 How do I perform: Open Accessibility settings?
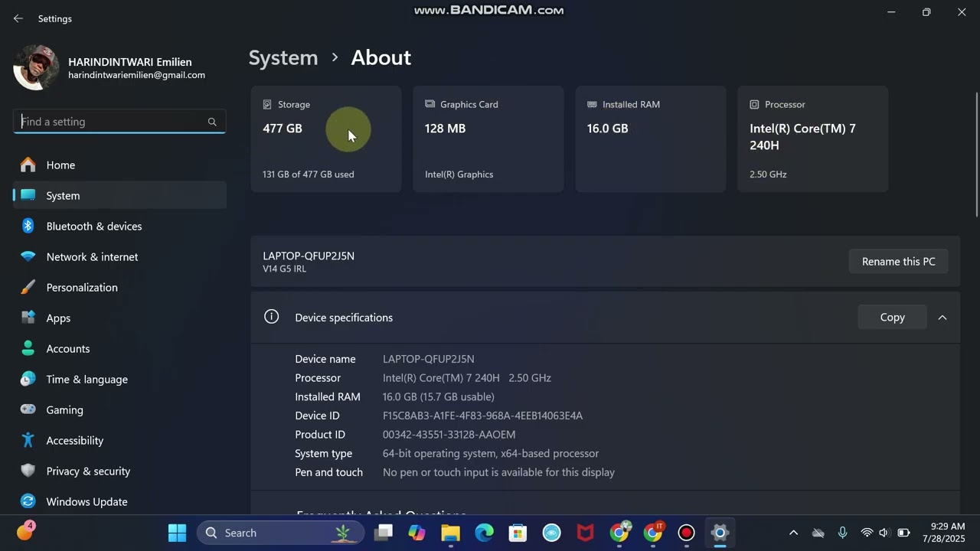point(119,441)
